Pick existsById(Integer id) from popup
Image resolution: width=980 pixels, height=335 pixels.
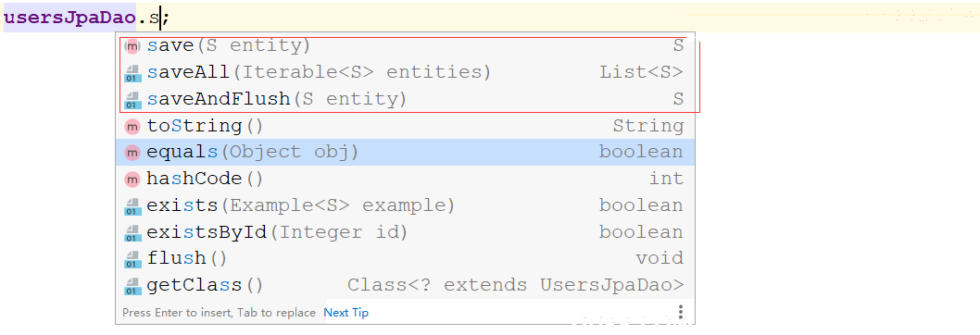(x=405, y=232)
